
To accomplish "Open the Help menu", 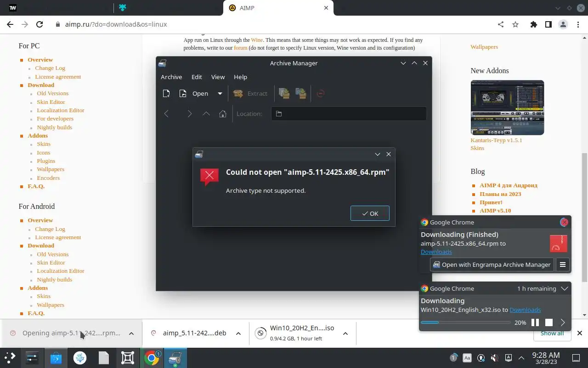I will [240, 77].
